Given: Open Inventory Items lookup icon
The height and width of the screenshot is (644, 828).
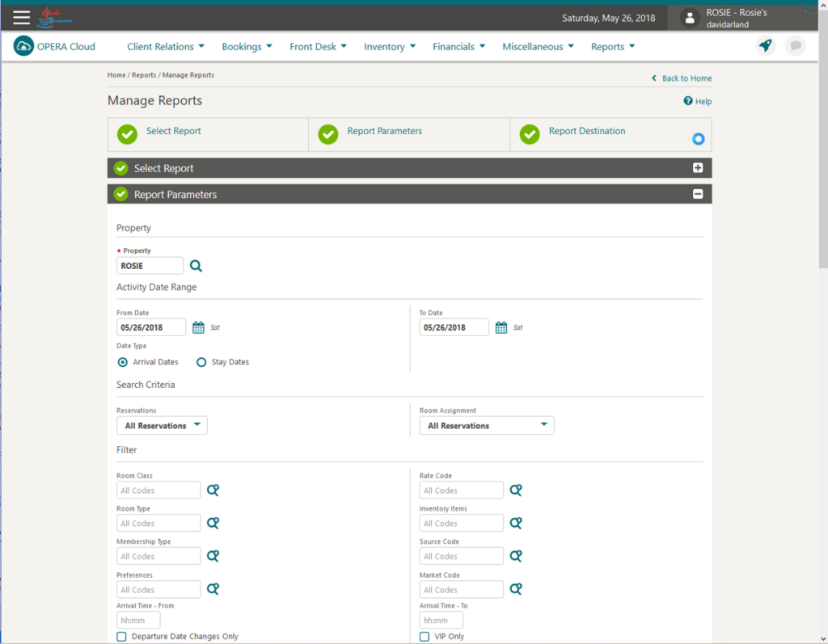Looking at the screenshot, I should [516, 523].
